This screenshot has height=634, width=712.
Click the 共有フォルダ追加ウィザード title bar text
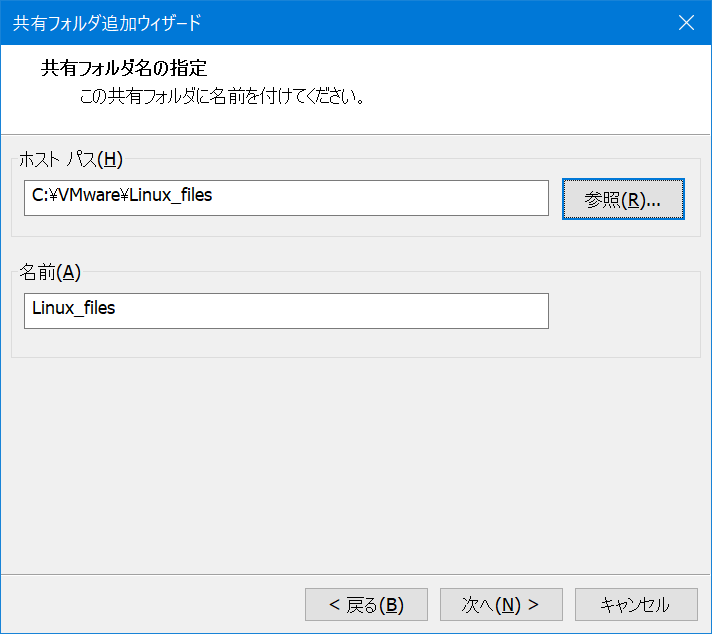click(107, 23)
